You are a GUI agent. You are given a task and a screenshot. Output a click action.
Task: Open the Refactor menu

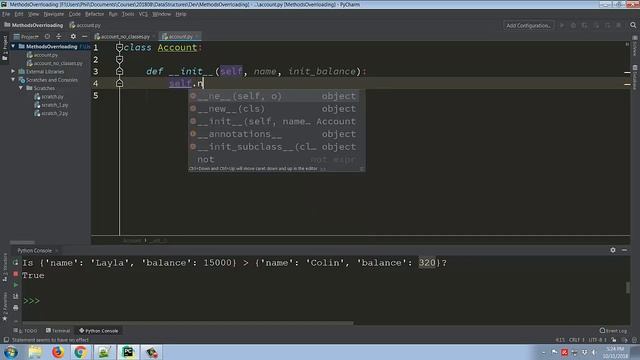pos(94,14)
